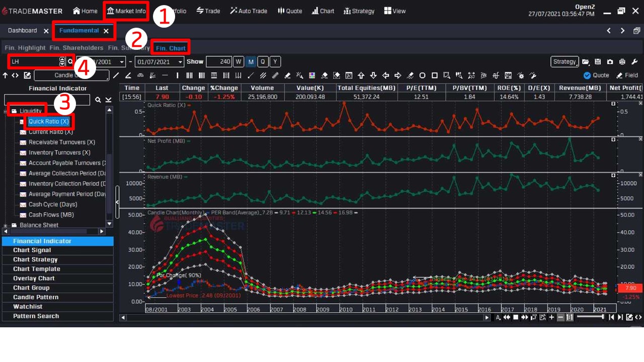Click the save chart icon
The image size is (644, 362).
[598, 62]
